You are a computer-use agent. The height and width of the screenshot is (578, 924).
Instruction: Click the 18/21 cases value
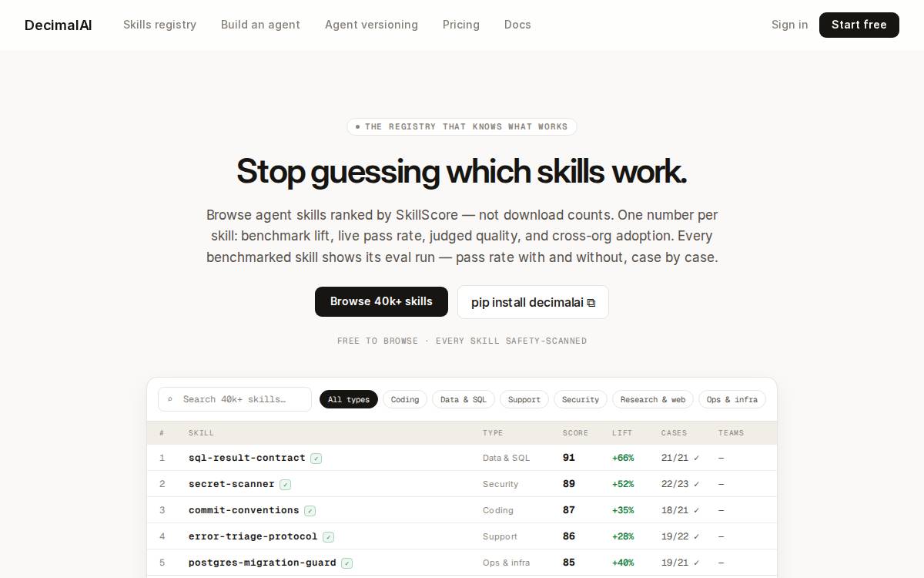[681, 510]
